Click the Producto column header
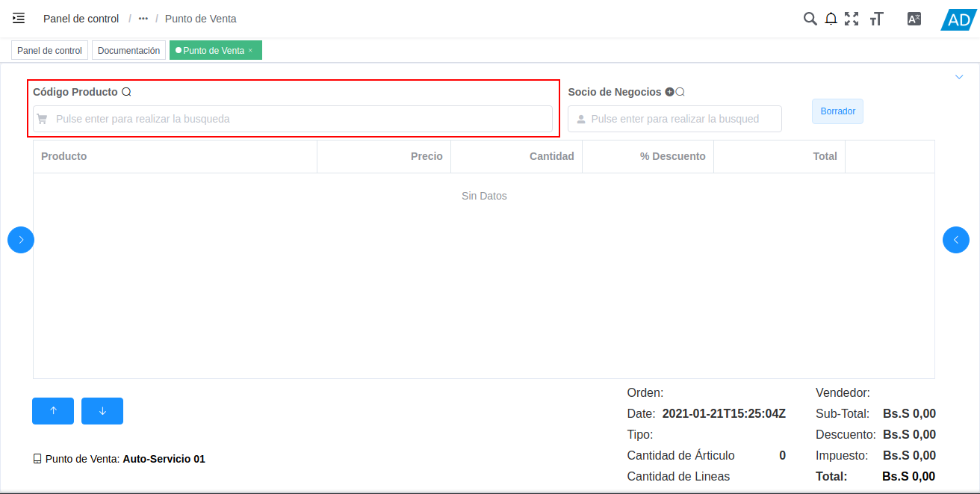 (x=175, y=156)
